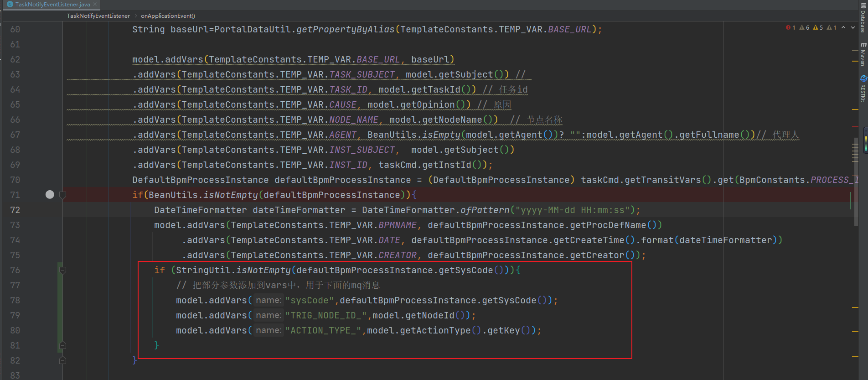Click the red error count indicator
The height and width of the screenshot is (380, 868).
click(790, 28)
